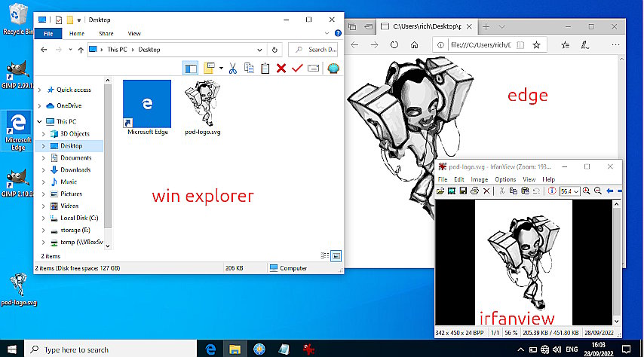Open the Edge Favorites hub icon
Image resolution: width=644 pixels, height=357 pixels.
[x=565, y=45]
